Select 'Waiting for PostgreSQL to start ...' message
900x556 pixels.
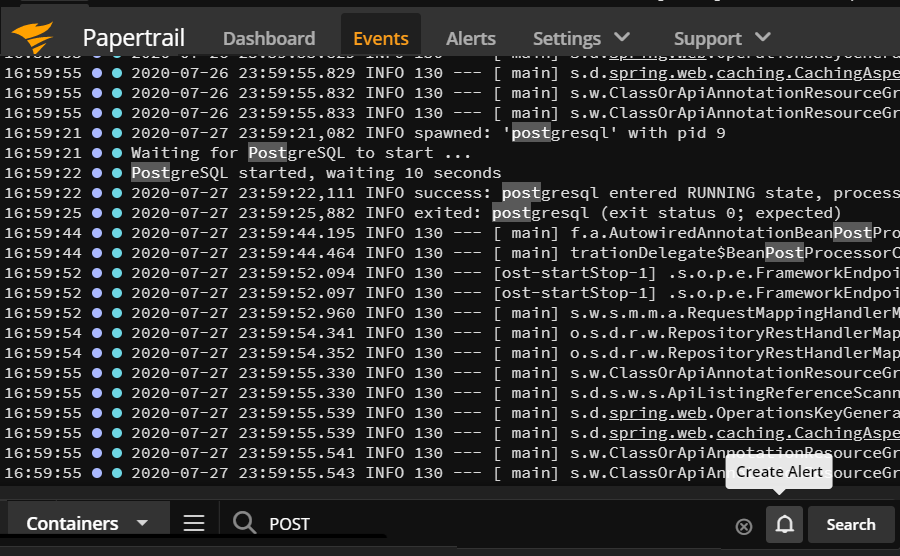coord(301,153)
